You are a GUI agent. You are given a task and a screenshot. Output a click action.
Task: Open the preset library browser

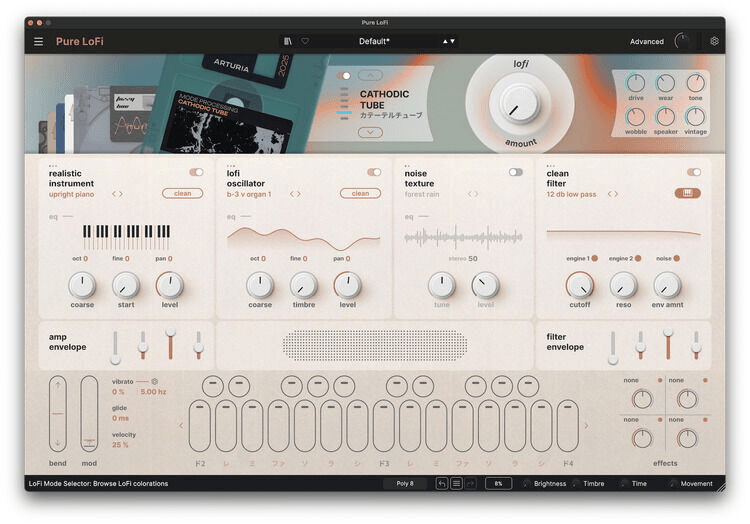click(x=287, y=42)
